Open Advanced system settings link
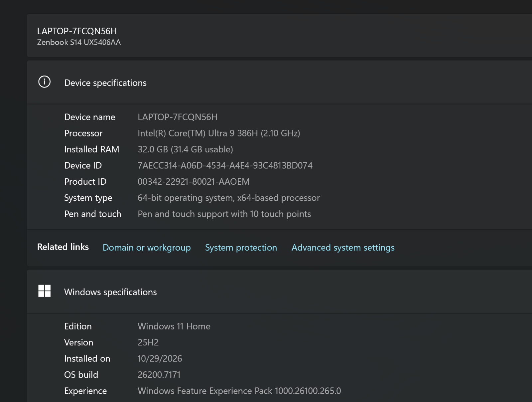The image size is (532, 402). coord(343,248)
